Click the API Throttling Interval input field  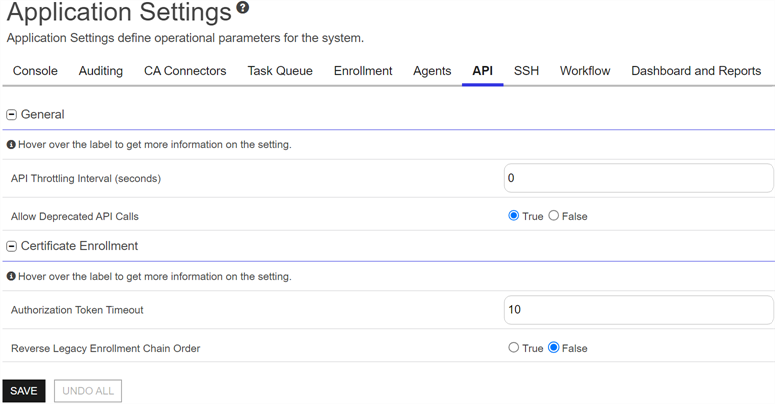tap(639, 178)
